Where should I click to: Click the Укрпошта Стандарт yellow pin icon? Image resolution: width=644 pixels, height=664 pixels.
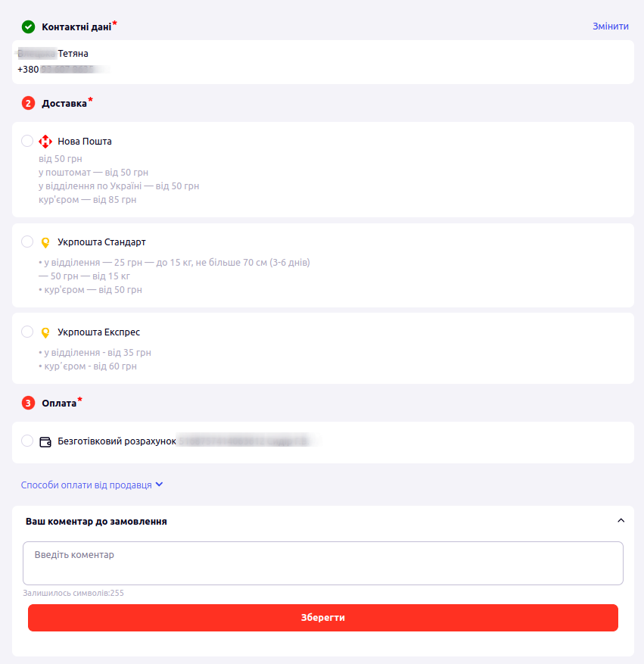(x=45, y=242)
